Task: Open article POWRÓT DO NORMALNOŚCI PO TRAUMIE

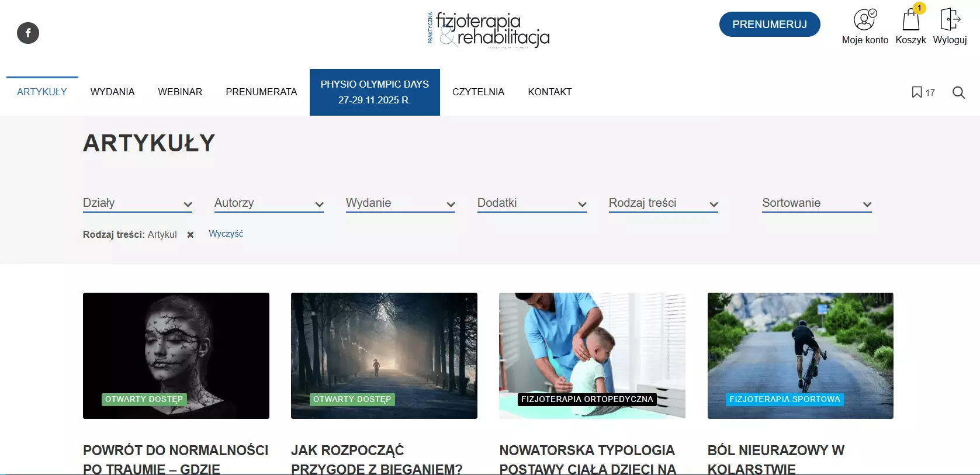Action: point(175,459)
